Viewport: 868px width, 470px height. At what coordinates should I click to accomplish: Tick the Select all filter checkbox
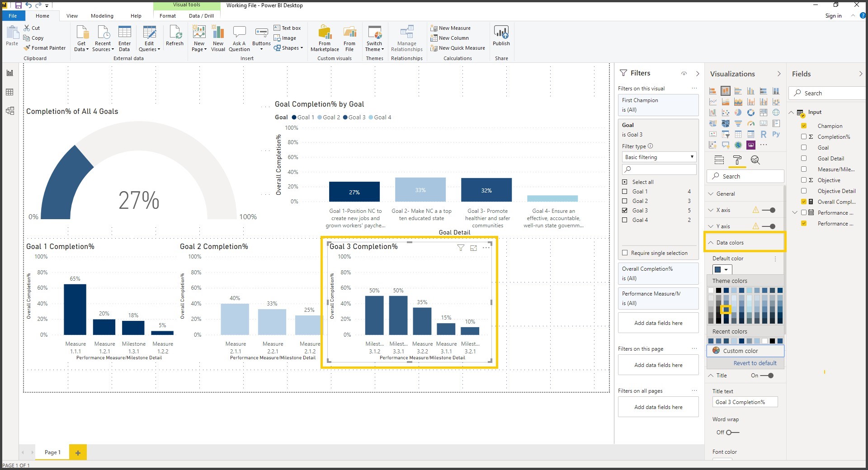(625, 182)
